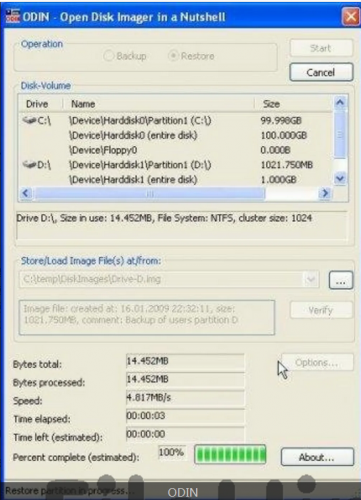Screen dimensions: 361x500
Task: Select the \Device\Floppy0 entry
Action: click(103, 150)
